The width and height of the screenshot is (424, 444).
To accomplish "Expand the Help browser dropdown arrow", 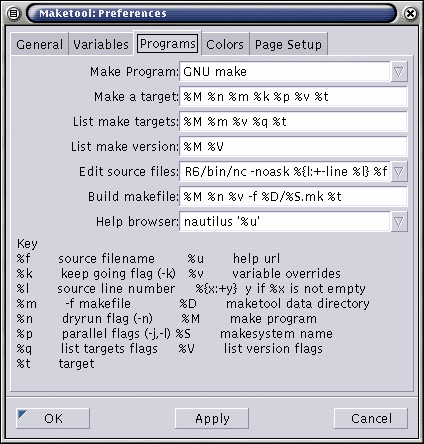I will (399, 222).
